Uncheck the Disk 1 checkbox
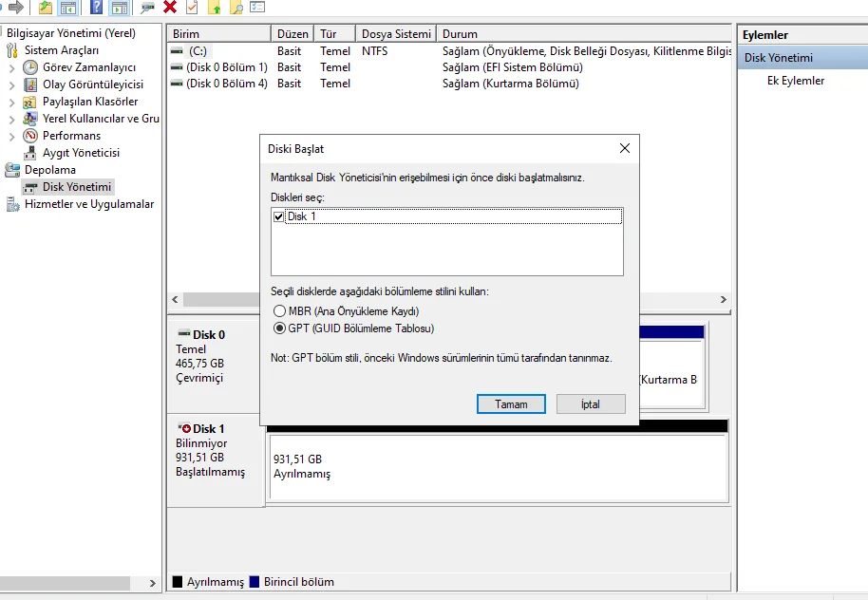Screen dimensions: 868x600 279,217
